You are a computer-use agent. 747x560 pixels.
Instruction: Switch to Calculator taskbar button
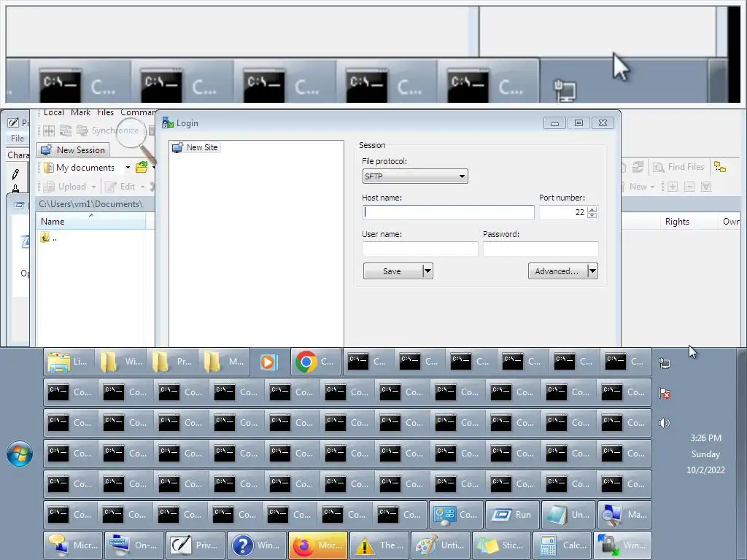(x=562, y=545)
